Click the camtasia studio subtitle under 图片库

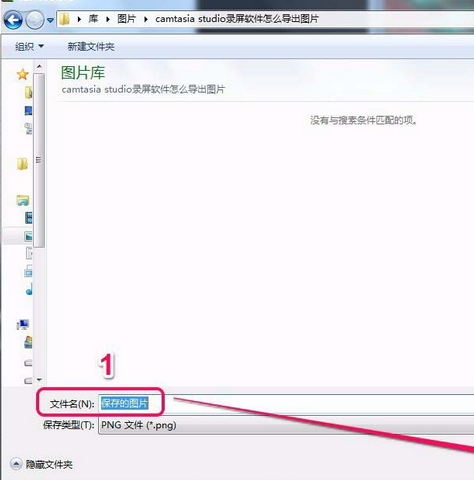(143, 89)
